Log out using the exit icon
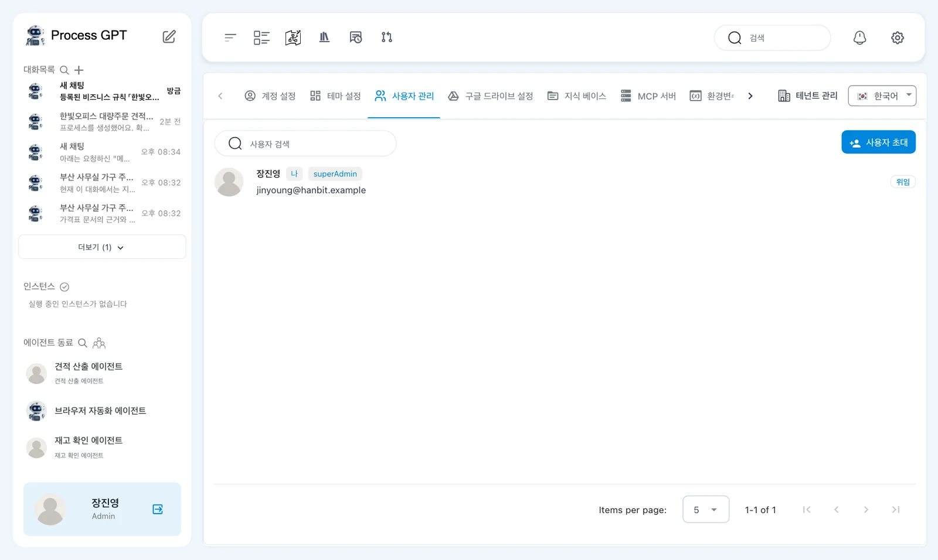938x560 pixels. [x=158, y=509]
